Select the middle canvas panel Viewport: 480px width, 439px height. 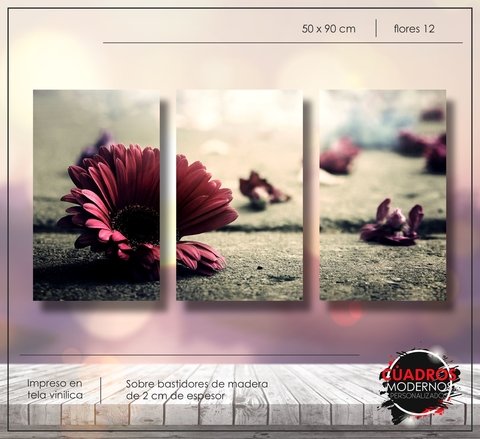pos(239,195)
